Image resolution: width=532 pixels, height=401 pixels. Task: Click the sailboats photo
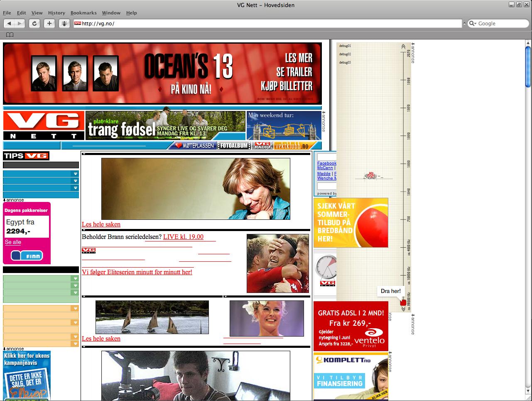pos(152,317)
